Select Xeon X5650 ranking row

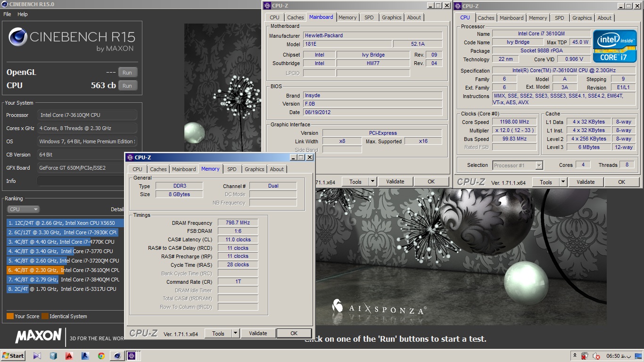(x=65, y=223)
